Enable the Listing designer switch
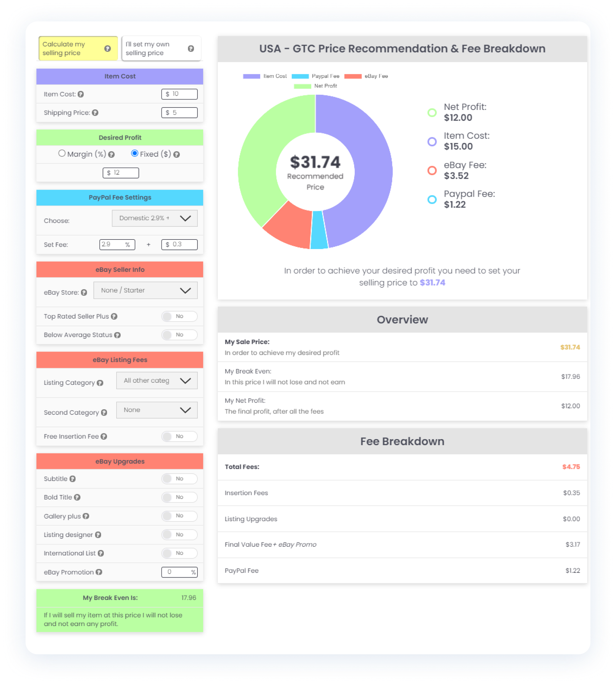This screenshot has width=616, height=684. coord(179,535)
